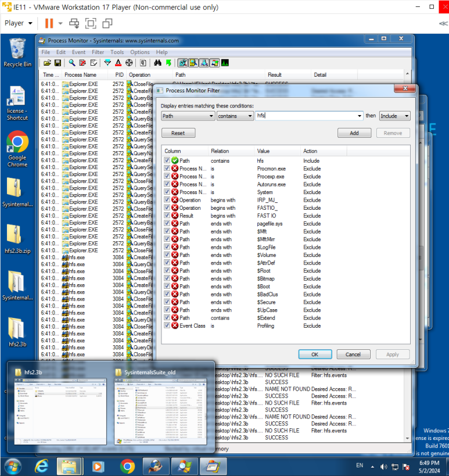Click the Clear display toolbar icon
This screenshot has width=449, height=476.
[94, 63]
